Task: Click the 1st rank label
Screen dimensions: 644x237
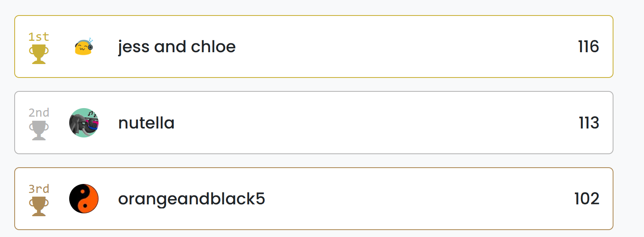Action: coord(39,37)
